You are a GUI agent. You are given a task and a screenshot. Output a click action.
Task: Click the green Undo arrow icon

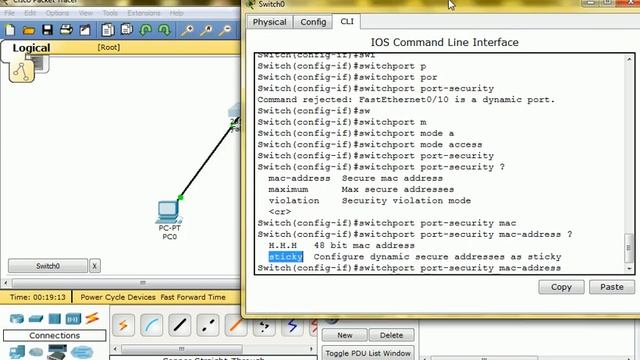point(146,30)
